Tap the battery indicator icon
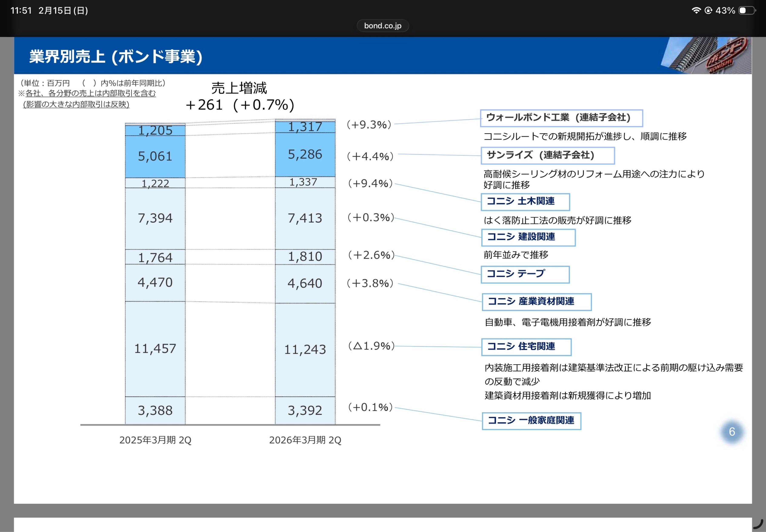The width and height of the screenshot is (766, 532). [x=747, y=10]
